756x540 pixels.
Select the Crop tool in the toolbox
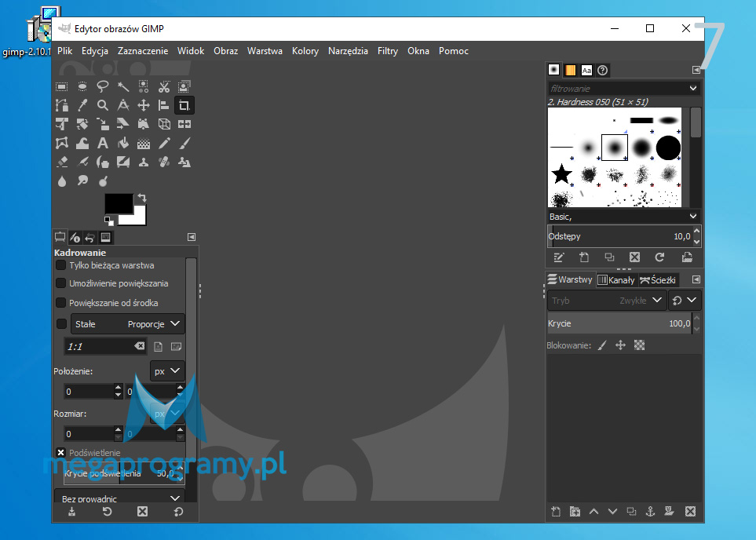pos(184,105)
